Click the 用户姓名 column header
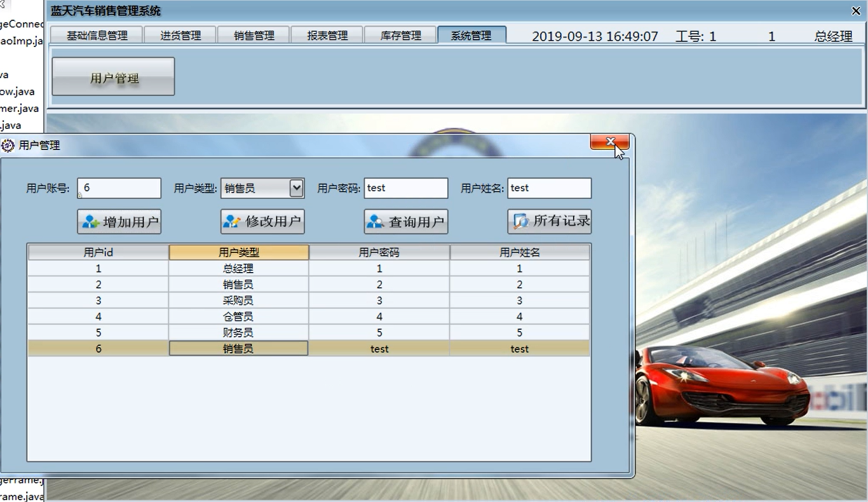Image resolution: width=868 pixels, height=502 pixels. coord(520,252)
